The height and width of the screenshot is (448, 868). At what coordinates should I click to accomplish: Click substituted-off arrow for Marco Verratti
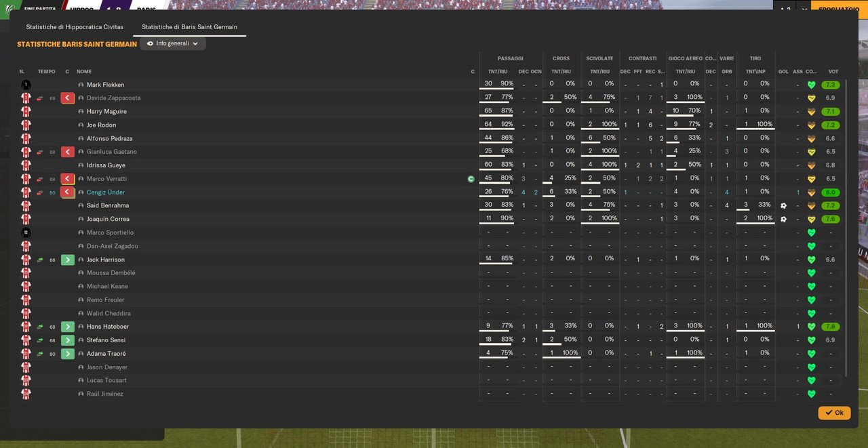click(67, 179)
